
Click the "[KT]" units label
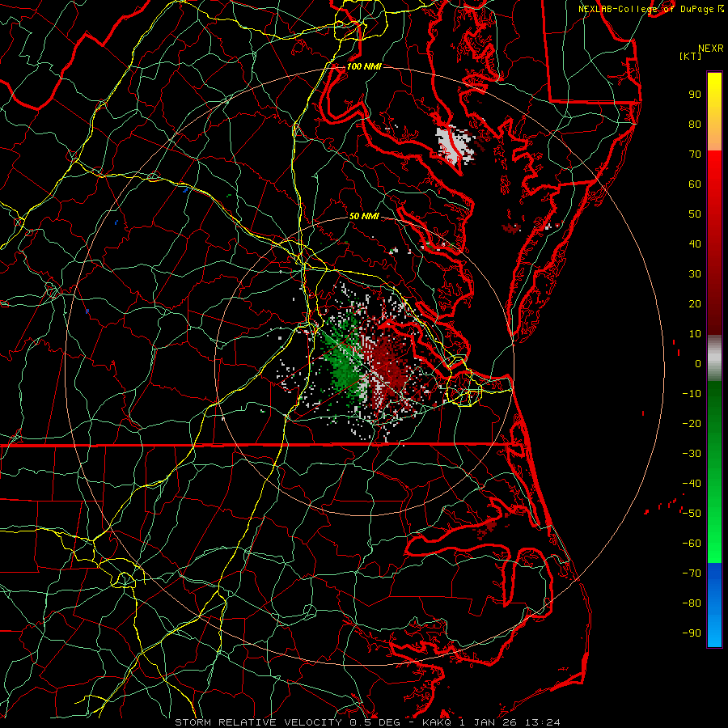tap(691, 56)
